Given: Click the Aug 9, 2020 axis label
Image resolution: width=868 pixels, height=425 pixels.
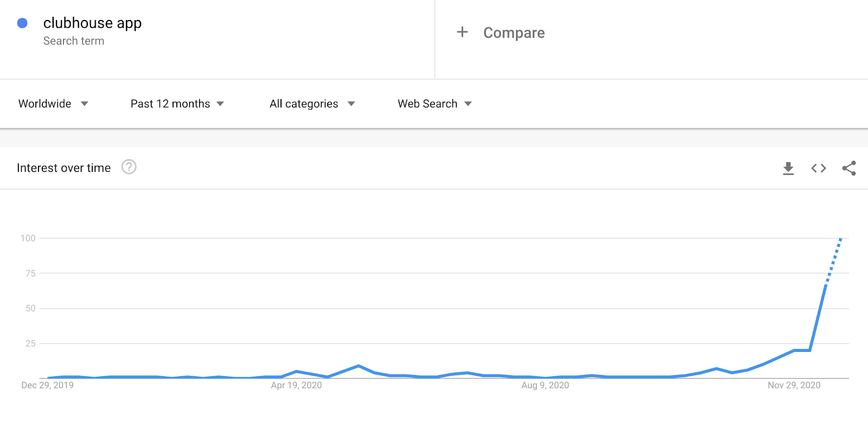Looking at the screenshot, I should [x=545, y=385].
